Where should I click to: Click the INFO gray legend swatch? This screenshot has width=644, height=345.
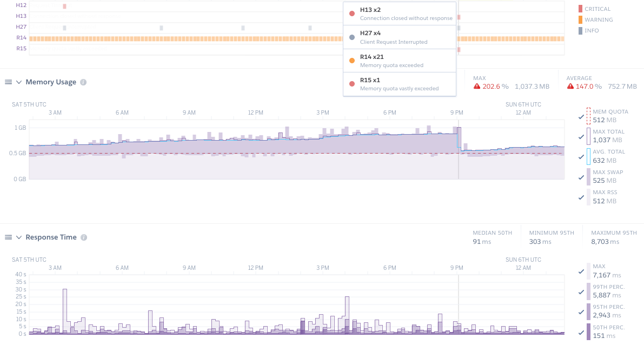pos(580,30)
